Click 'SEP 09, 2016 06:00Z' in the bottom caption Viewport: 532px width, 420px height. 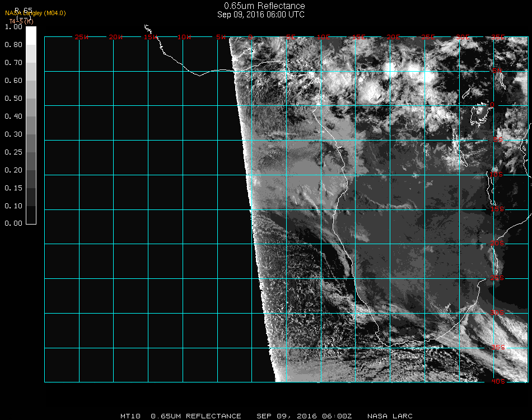[304, 416]
